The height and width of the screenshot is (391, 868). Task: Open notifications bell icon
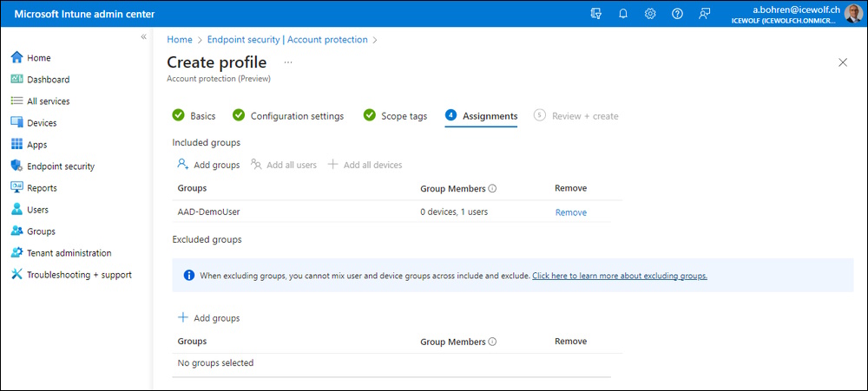pyautogui.click(x=623, y=14)
